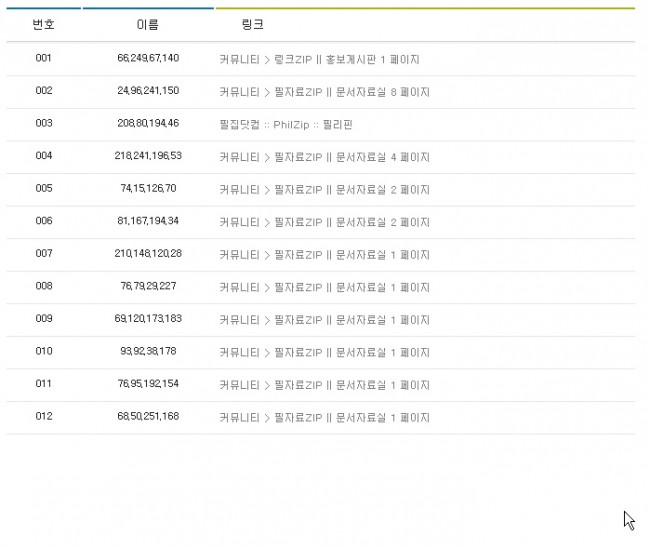Click row number 002

[44, 90]
